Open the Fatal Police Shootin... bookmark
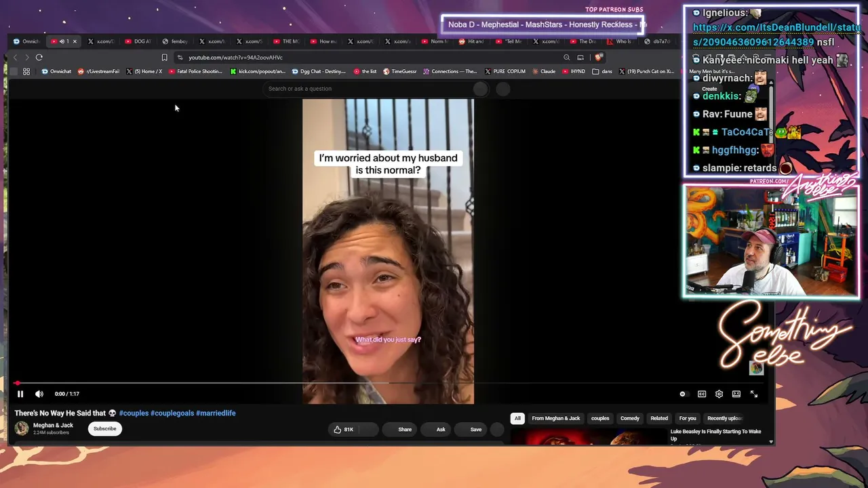Screen dimensions: 868x488 [195, 71]
